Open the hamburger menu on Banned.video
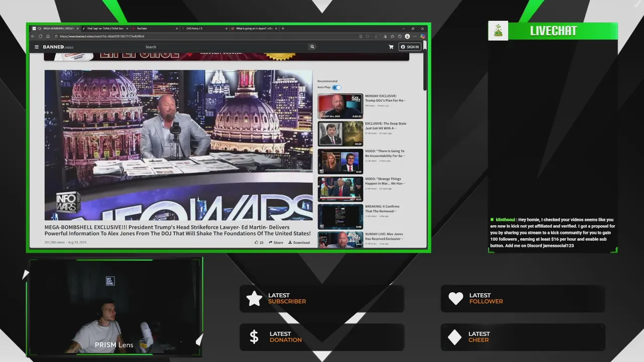Screen dimensions: 644x362 (x=36, y=47)
